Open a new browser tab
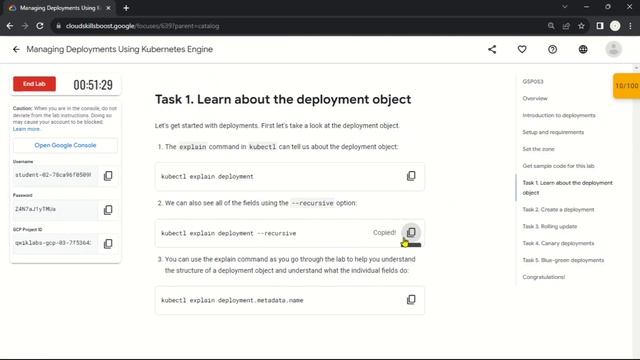640x360 pixels. (126, 8)
